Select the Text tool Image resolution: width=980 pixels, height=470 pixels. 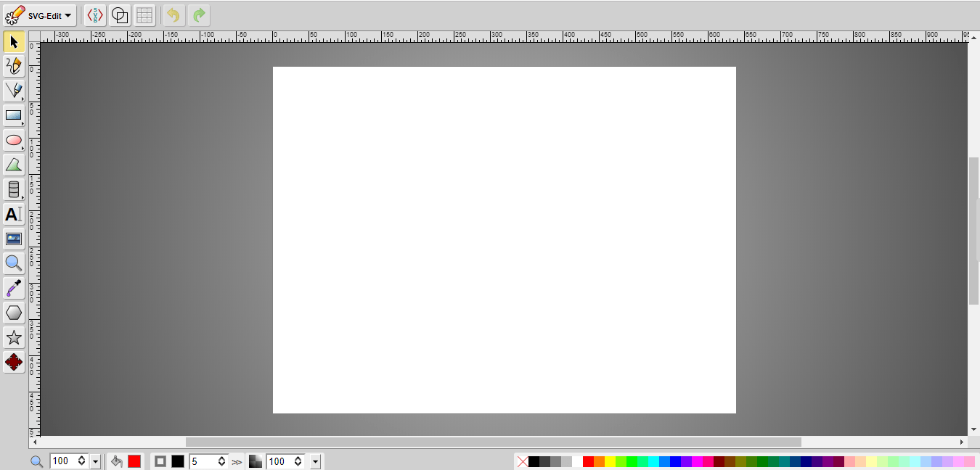click(x=14, y=214)
